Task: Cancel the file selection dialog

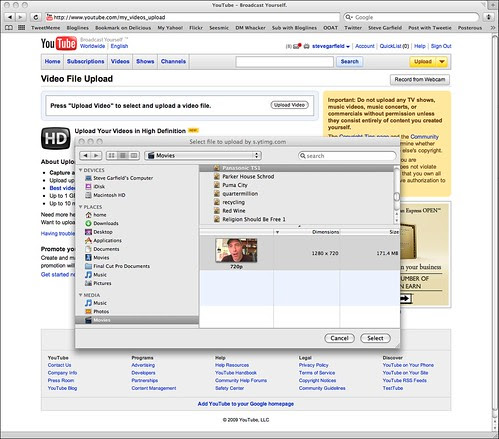Action: (339, 338)
